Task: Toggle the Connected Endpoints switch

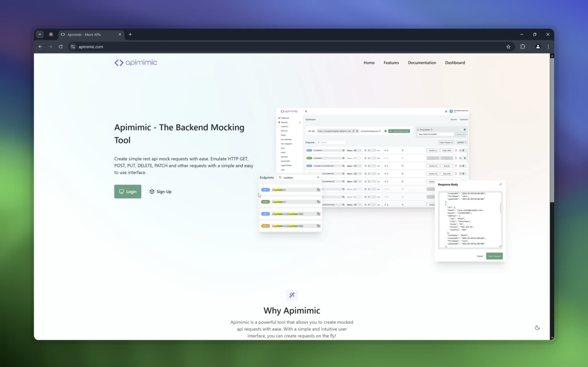Action: pyautogui.click(x=385, y=131)
